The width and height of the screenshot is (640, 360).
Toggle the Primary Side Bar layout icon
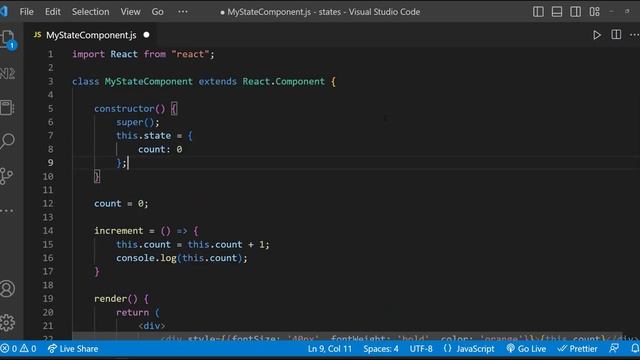[x=538, y=12]
